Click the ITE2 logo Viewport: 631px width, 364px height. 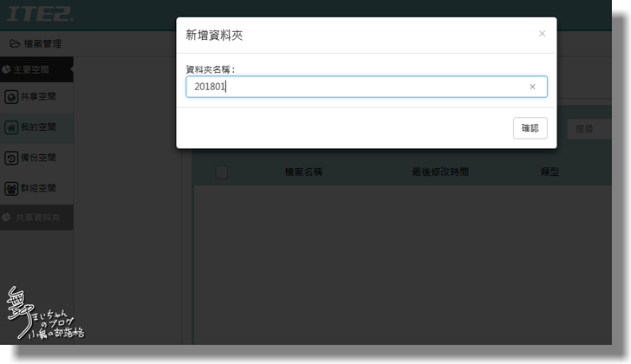click(40, 15)
